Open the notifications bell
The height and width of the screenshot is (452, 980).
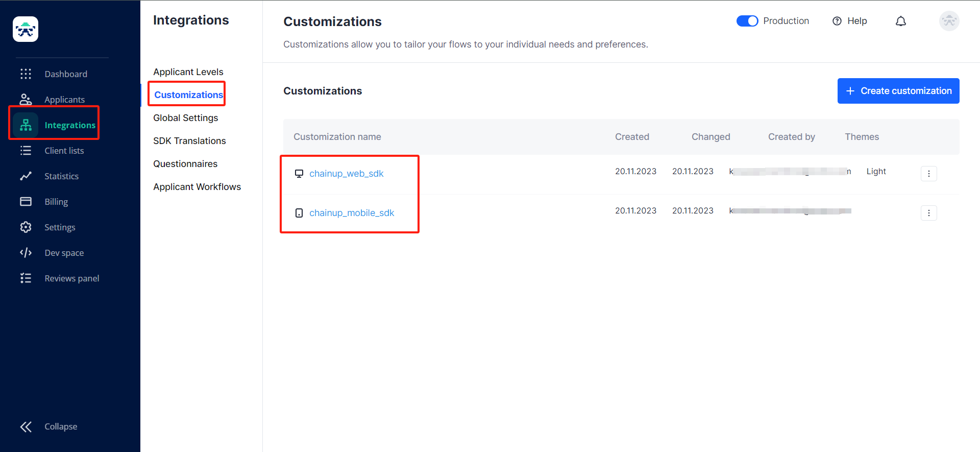(x=901, y=21)
